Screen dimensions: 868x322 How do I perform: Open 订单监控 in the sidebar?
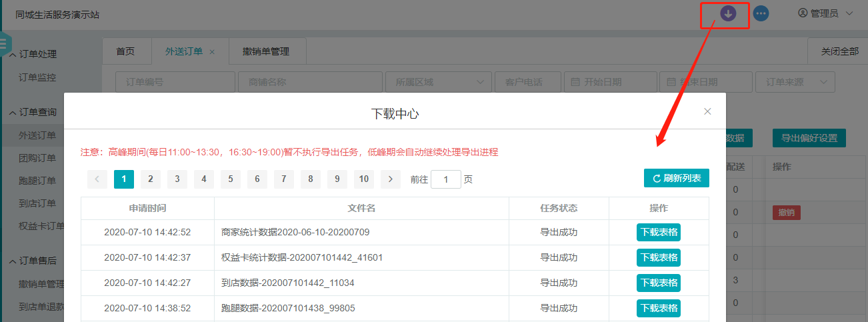point(37,77)
